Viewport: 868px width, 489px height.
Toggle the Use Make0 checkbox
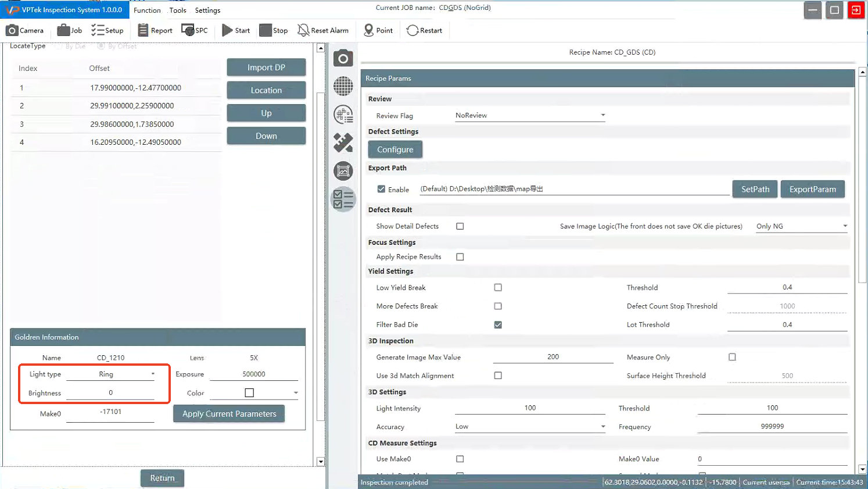click(x=460, y=459)
